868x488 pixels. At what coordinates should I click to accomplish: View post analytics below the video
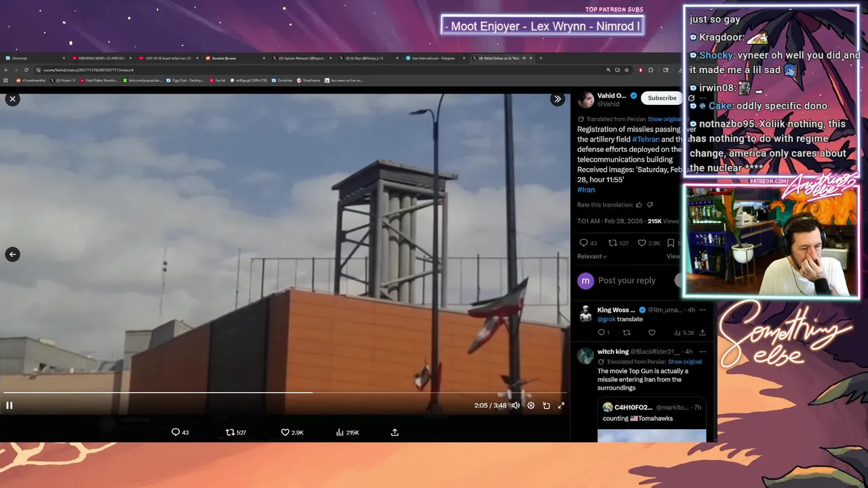click(340, 432)
